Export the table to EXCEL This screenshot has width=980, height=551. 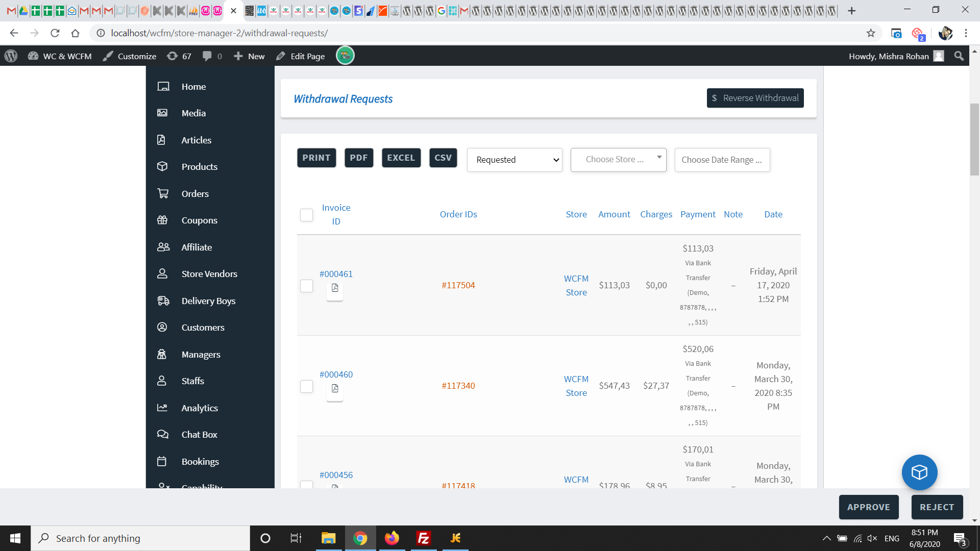pos(401,158)
